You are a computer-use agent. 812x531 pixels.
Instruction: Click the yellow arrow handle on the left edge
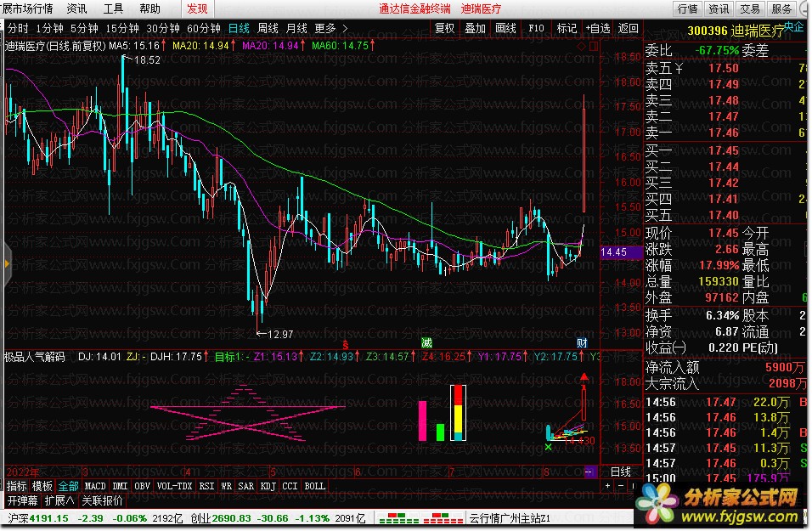click(7, 264)
